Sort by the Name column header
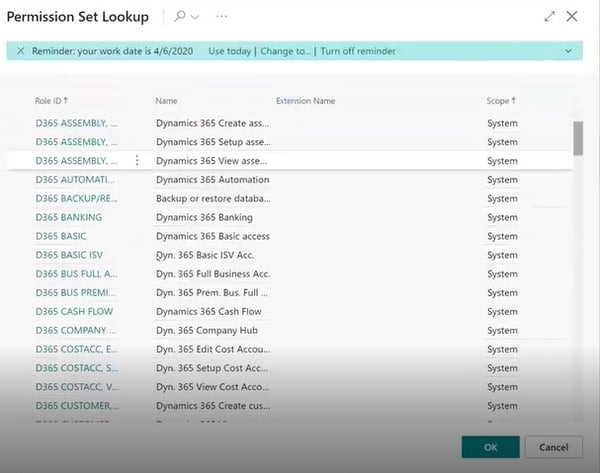This screenshot has width=600, height=473. click(166, 101)
